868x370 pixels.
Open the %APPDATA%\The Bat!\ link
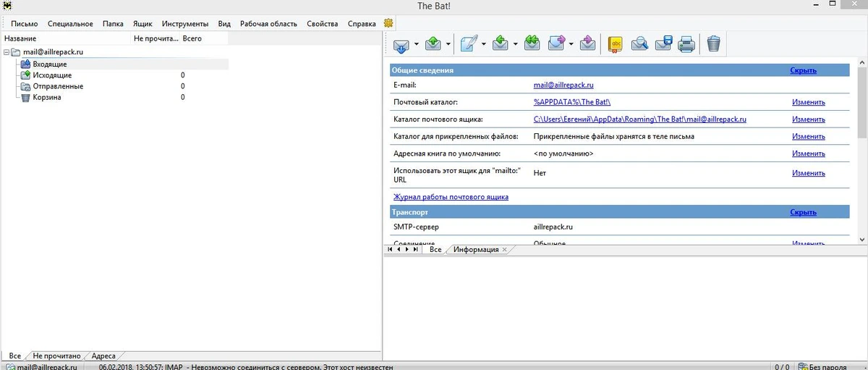click(x=572, y=102)
